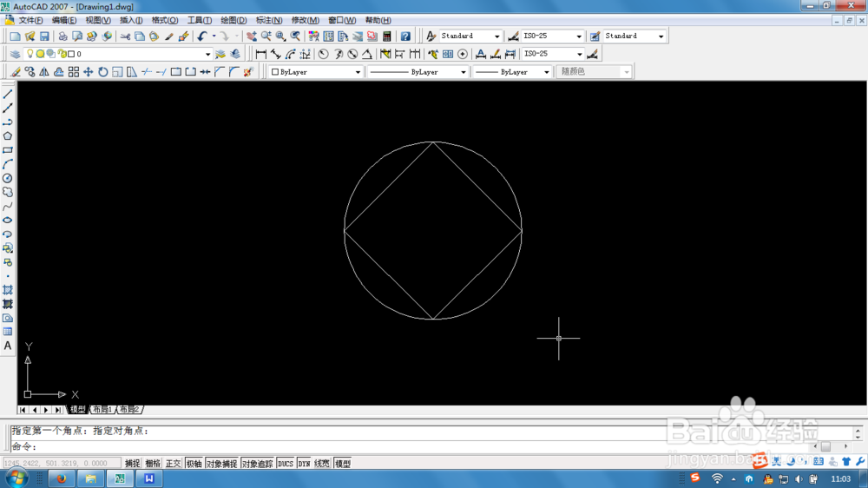
Task: Toggle the 捕捉 snap mode button
Action: click(x=132, y=464)
